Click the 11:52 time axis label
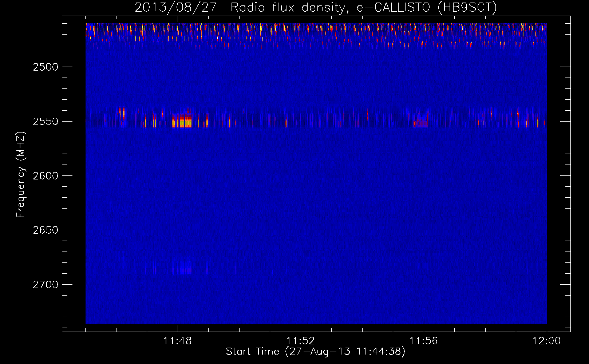 [301, 341]
